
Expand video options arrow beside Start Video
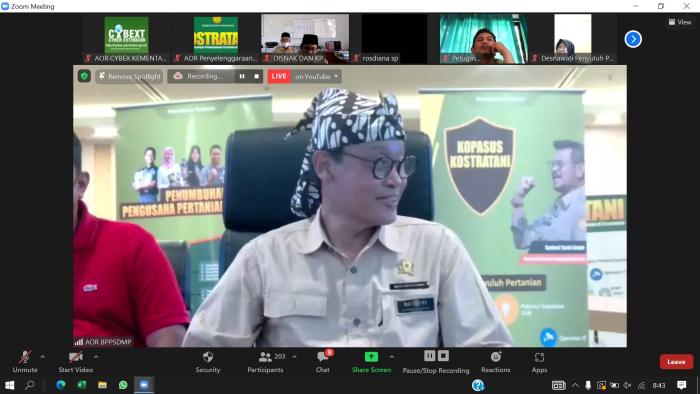[x=96, y=357]
